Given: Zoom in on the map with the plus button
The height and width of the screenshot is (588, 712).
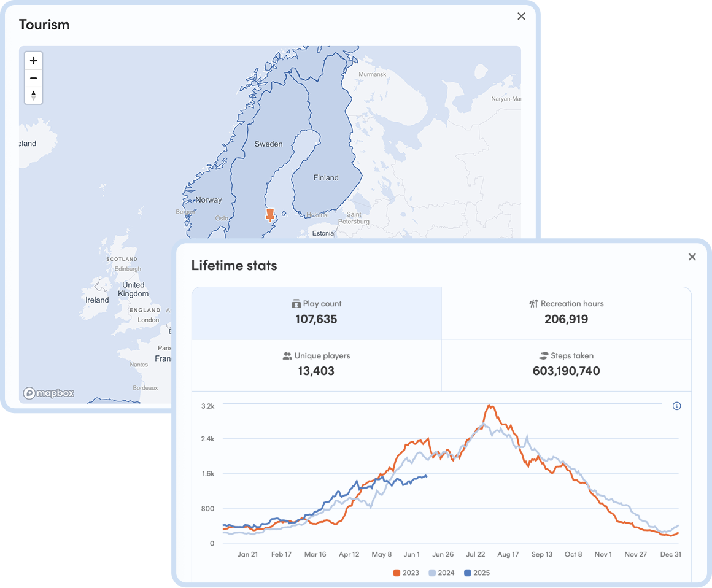Looking at the screenshot, I should 33,60.
